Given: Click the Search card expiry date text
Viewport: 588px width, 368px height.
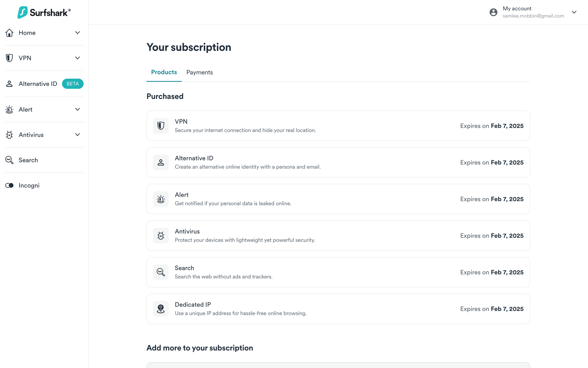Looking at the screenshot, I should click(492, 272).
